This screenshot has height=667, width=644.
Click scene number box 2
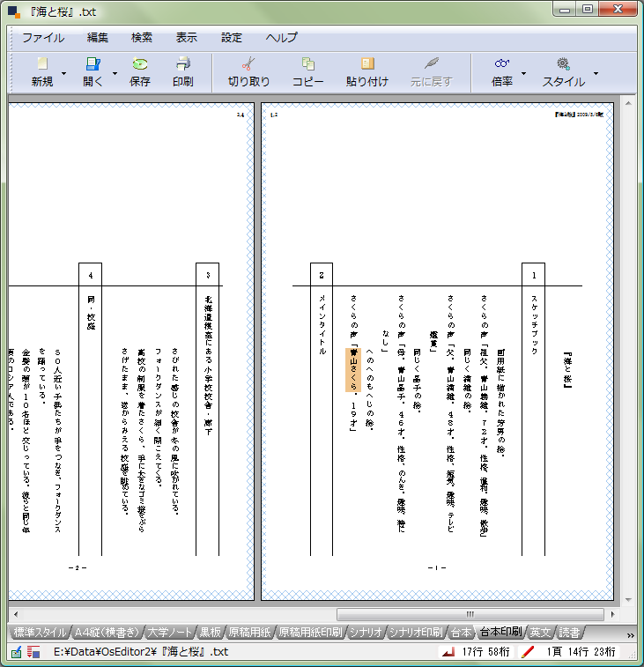pyautogui.click(x=322, y=275)
